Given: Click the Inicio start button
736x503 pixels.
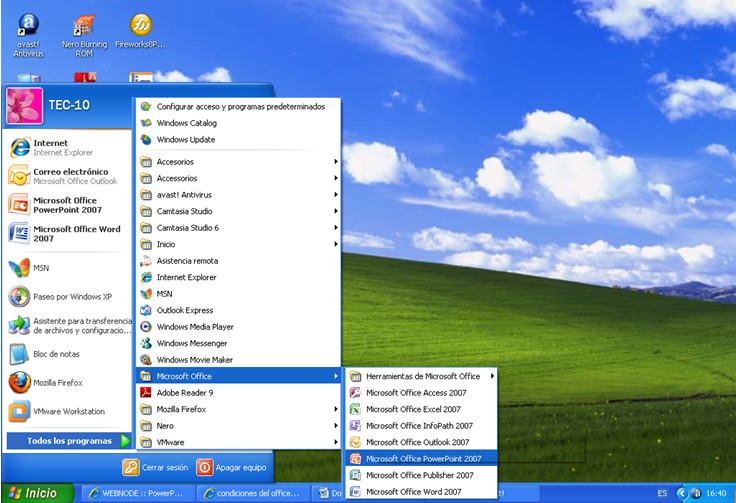Looking at the screenshot, I should pyautogui.click(x=37, y=493).
